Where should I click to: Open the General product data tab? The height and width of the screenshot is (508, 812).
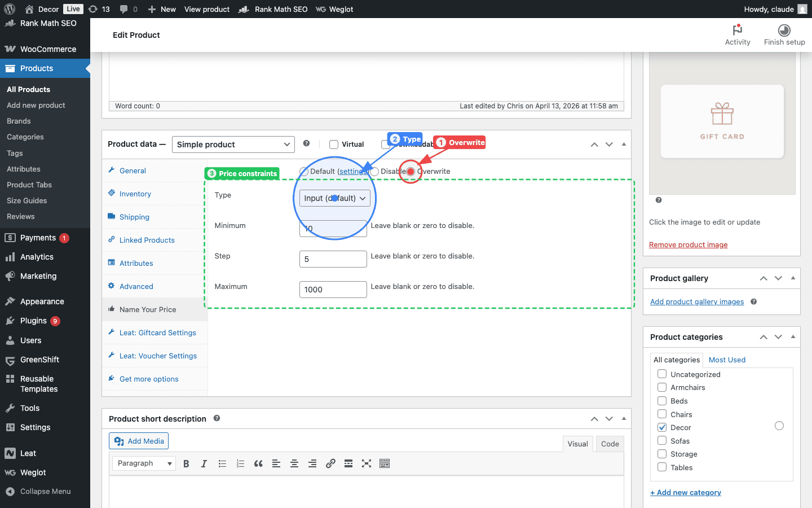[x=155, y=170]
